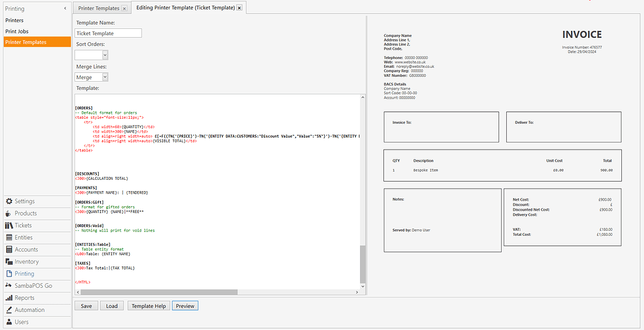Close the Editing Printer Template tab
The height and width of the screenshot is (330, 644).
click(x=239, y=8)
